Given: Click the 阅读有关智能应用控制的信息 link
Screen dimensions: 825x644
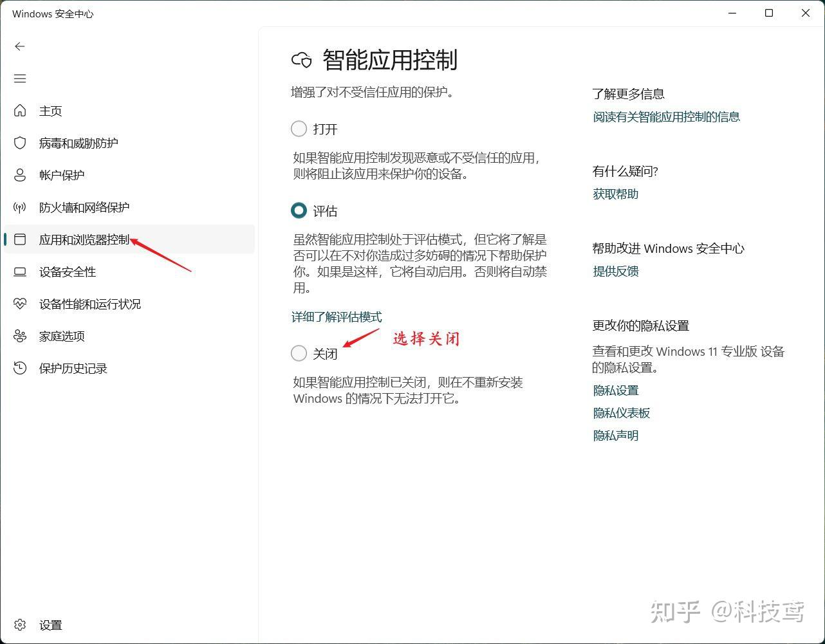Looking at the screenshot, I should (x=666, y=116).
